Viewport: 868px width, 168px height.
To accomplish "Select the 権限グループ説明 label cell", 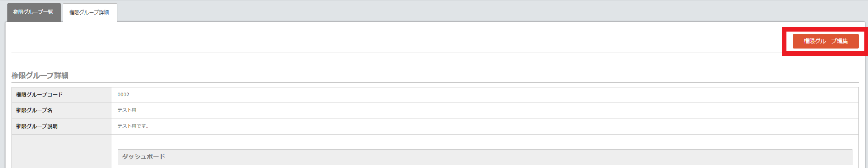I will (61, 126).
